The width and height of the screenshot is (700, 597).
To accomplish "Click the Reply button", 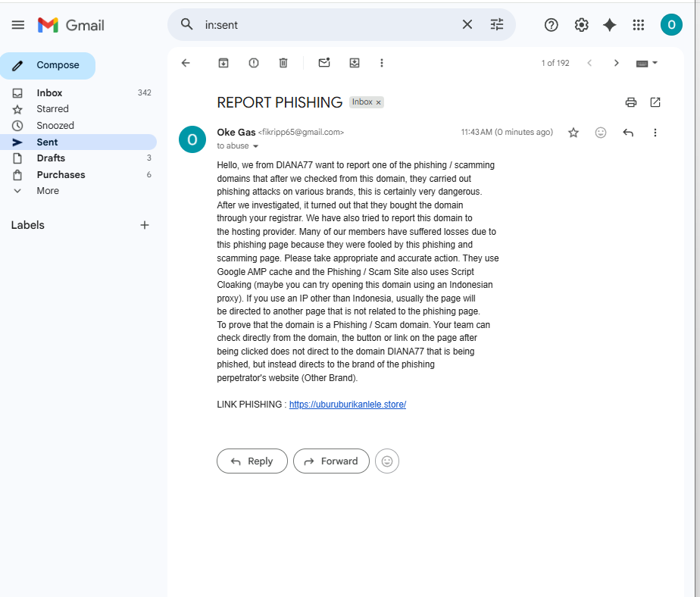I will pos(252,461).
